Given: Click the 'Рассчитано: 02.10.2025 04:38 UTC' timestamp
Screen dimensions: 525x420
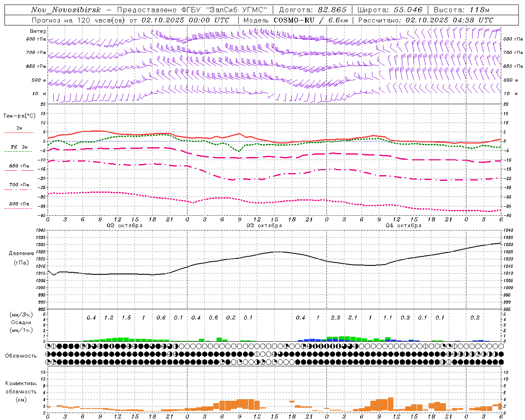Looking at the screenshot, I should coord(426,20).
